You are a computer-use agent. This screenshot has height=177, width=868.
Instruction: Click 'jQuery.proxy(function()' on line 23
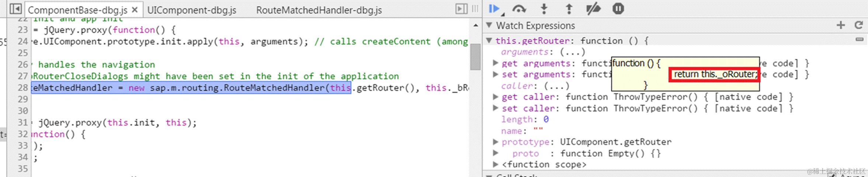(x=104, y=30)
